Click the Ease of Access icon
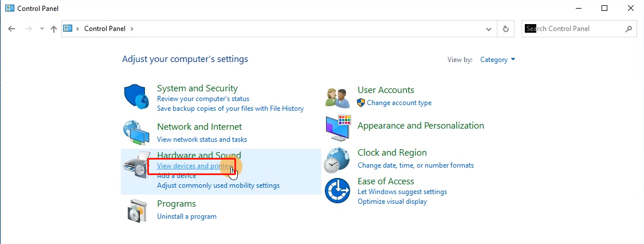644x244 pixels. (x=337, y=191)
